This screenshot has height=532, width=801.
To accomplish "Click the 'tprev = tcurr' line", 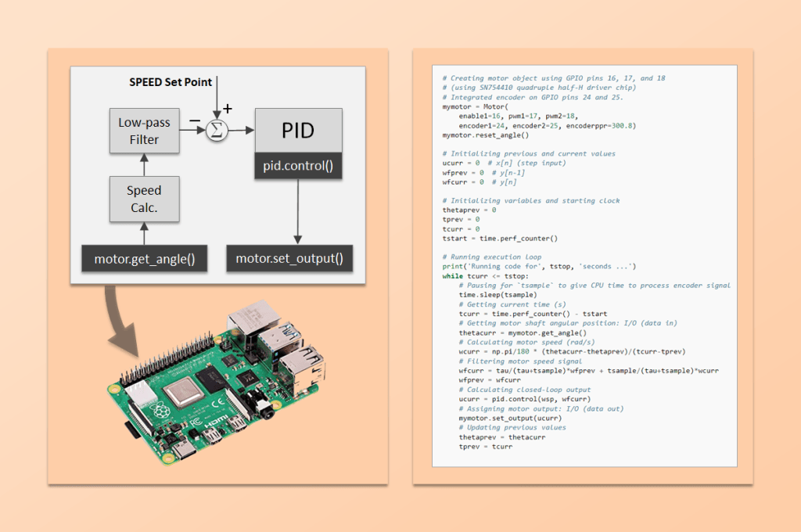I will point(485,446).
